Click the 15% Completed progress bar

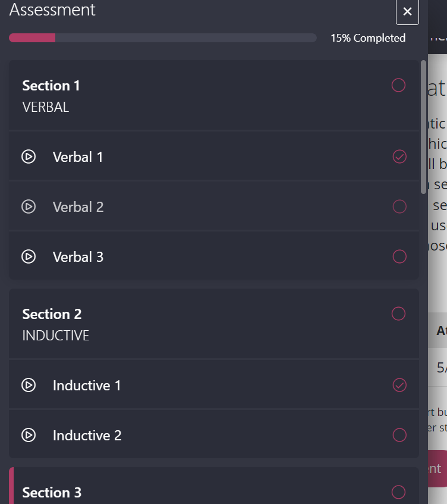tap(163, 37)
